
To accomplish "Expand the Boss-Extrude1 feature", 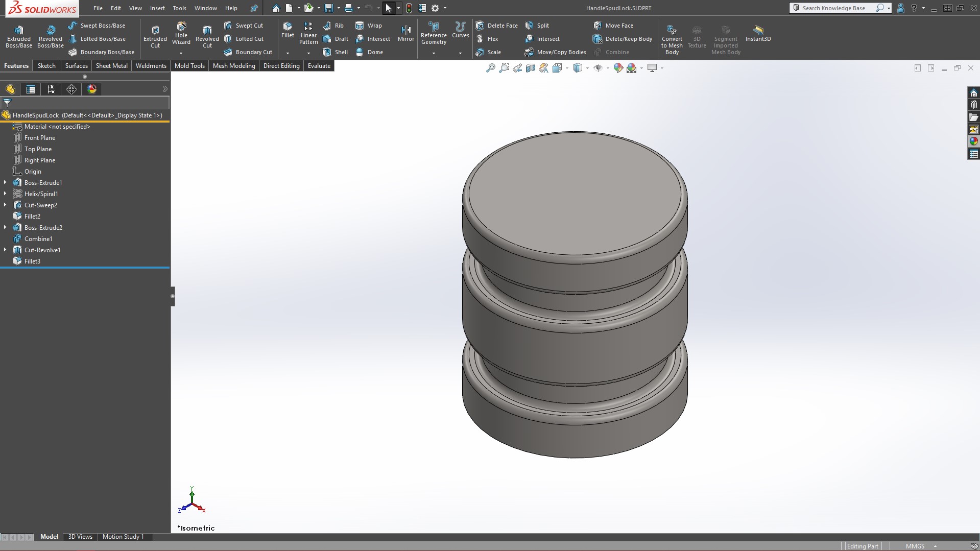I will [5, 182].
